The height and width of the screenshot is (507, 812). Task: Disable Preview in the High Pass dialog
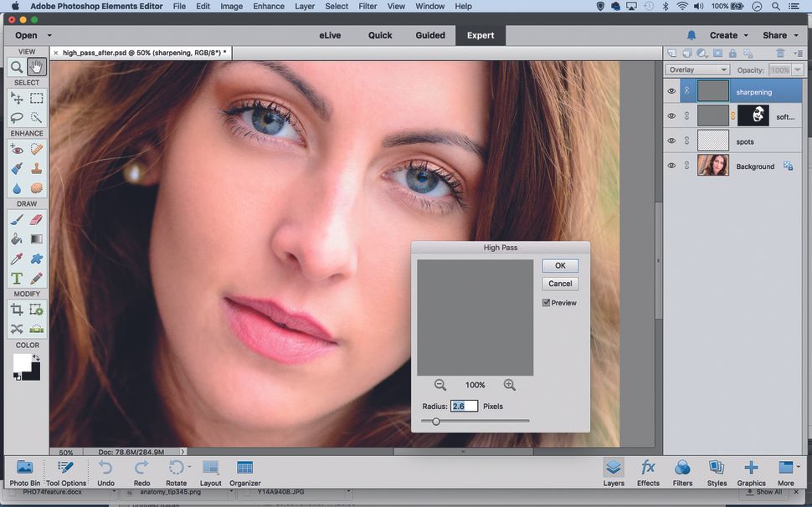click(546, 303)
